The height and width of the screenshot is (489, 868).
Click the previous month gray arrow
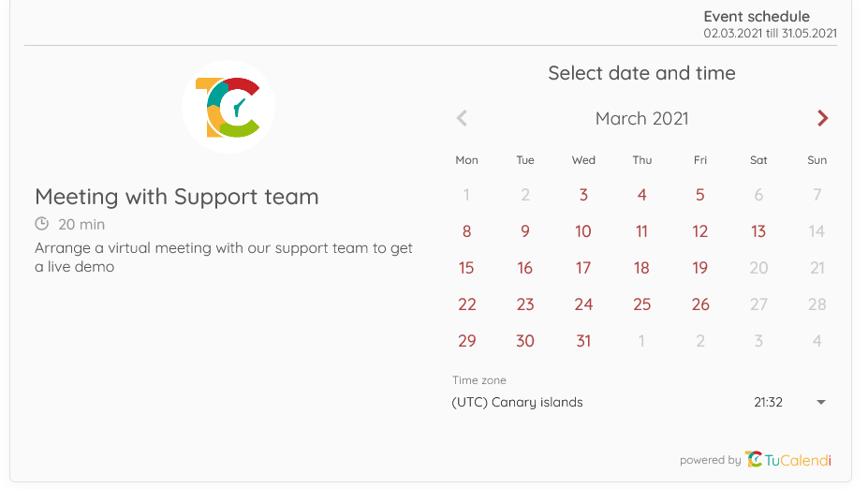pyautogui.click(x=462, y=118)
